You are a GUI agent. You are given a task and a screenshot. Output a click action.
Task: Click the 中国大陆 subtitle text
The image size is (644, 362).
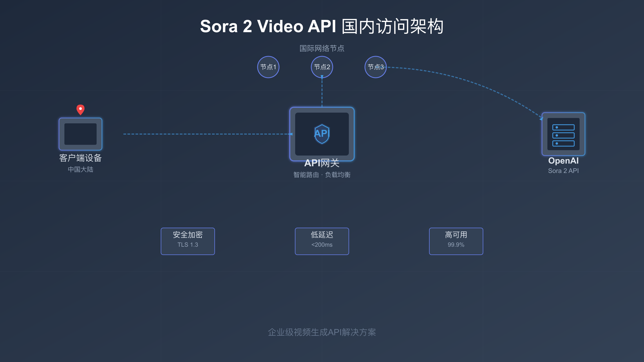80,169
